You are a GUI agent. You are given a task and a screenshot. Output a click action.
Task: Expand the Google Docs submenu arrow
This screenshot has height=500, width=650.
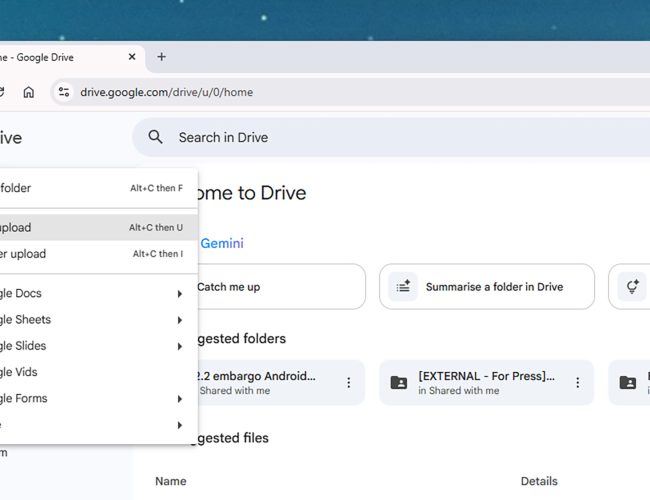179,294
